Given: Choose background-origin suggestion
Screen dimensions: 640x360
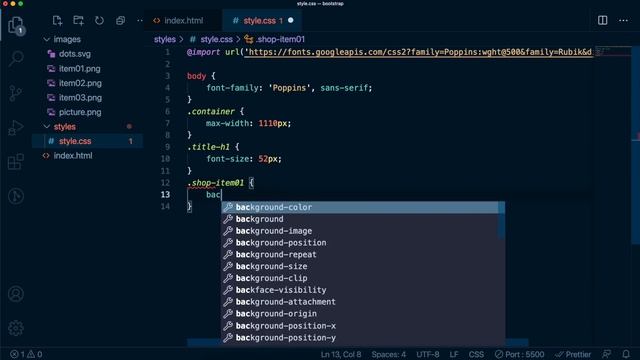Looking at the screenshot, I should click(360, 313).
